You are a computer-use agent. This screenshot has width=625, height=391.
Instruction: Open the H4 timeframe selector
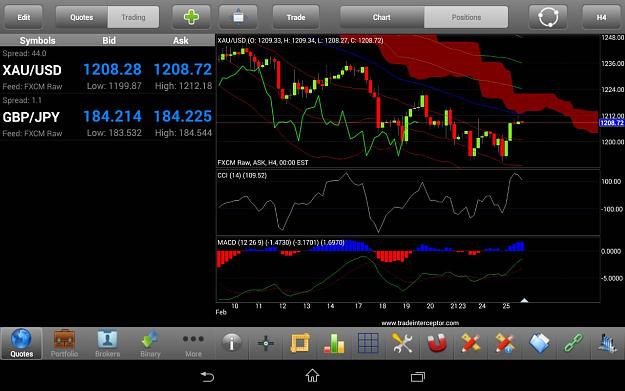coord(601,17)
